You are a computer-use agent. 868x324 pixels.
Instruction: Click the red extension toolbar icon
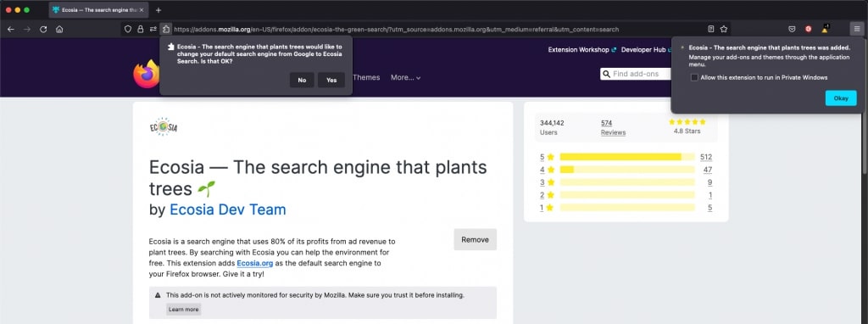pos(808,30)
